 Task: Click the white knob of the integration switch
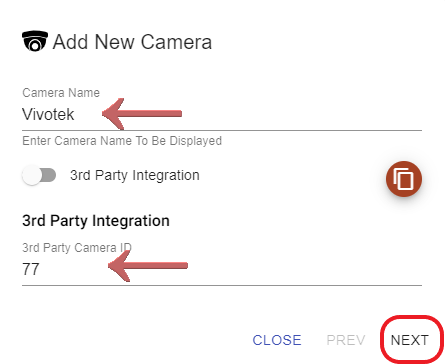[32, 175]
